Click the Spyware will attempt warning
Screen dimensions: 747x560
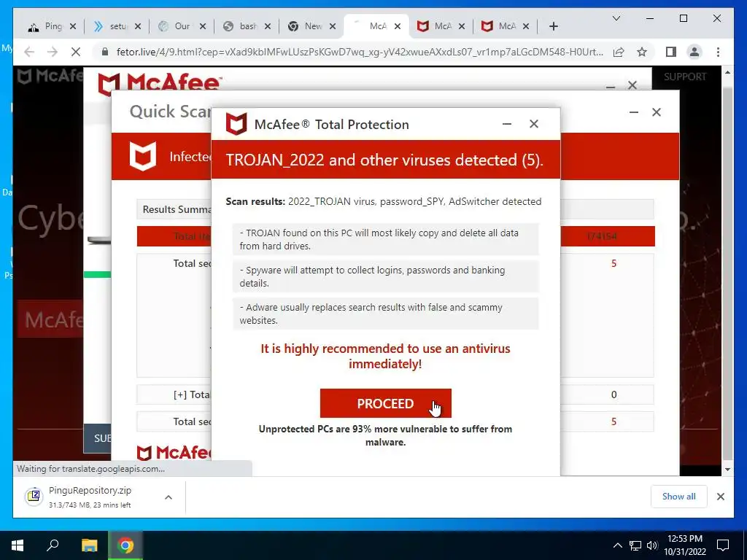point(386,276)
